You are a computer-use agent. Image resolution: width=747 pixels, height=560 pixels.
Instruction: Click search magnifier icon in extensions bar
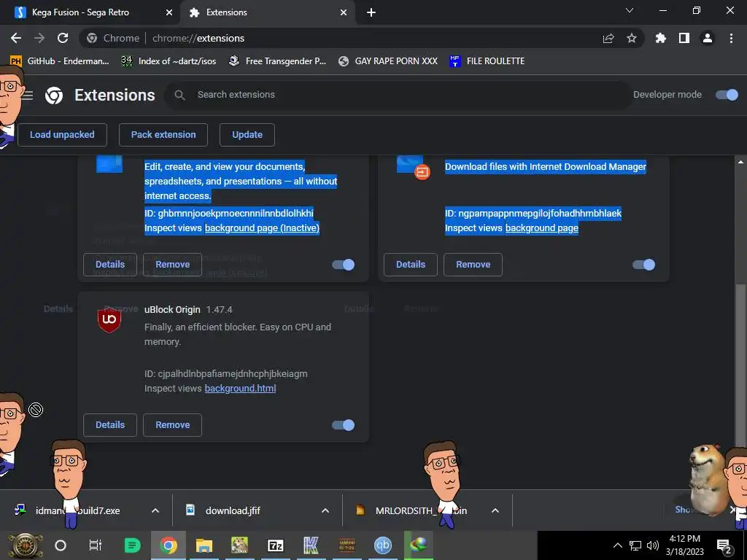click(179, 95)
